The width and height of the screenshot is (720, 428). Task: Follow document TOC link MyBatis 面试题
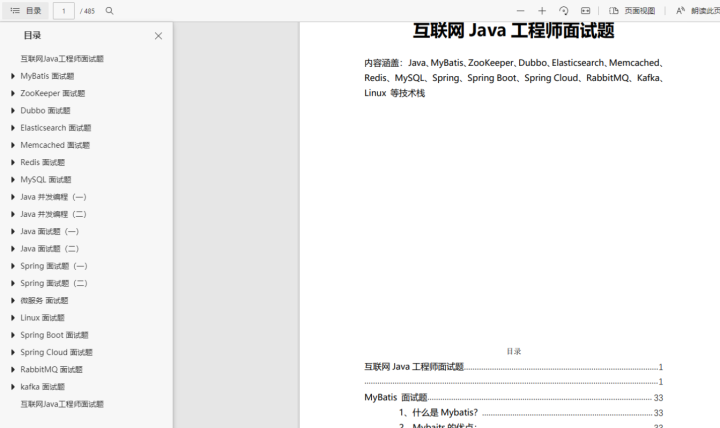(514, 397)
